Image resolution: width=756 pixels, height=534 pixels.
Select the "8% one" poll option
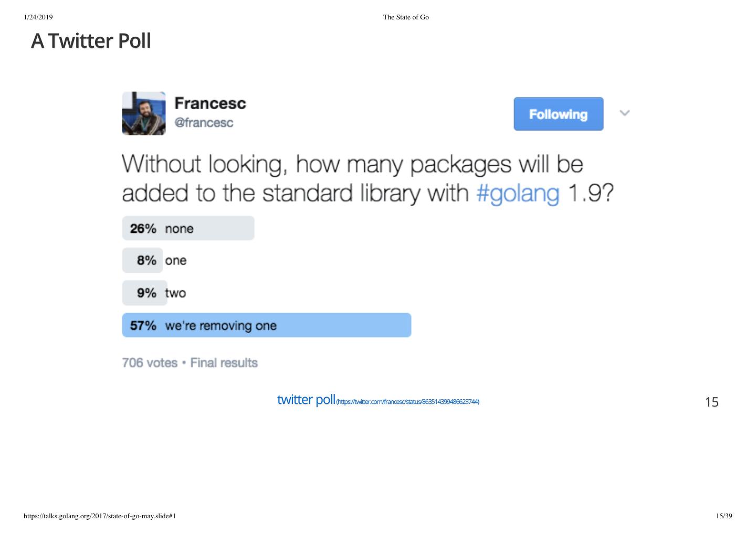click(x=154, y=261)
